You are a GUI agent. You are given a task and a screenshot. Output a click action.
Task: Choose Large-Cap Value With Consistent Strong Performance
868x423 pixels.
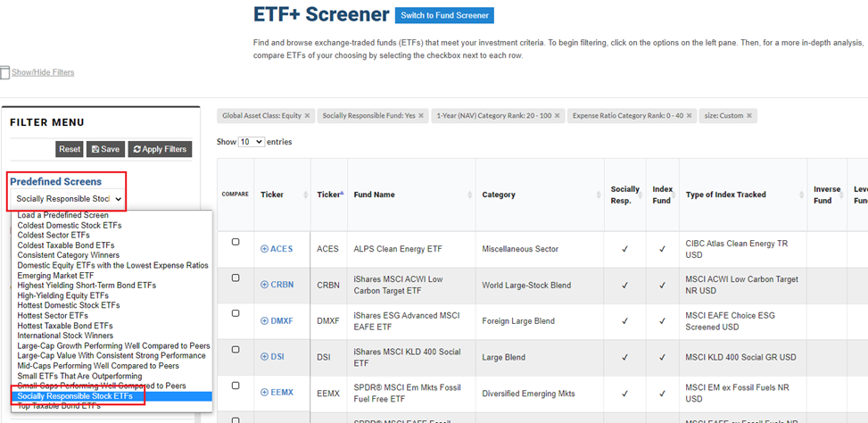point(112,355)
